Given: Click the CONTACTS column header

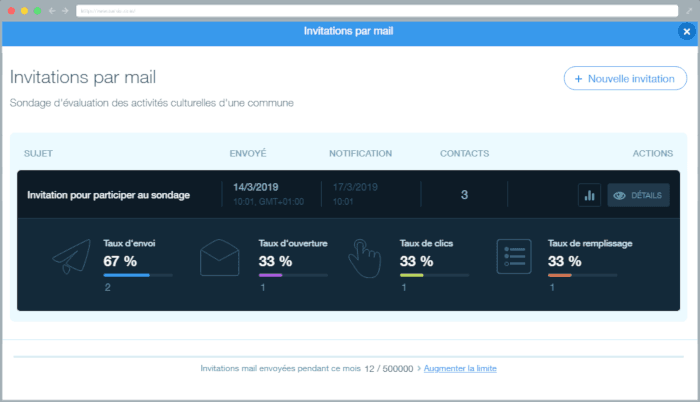Looking at the screenshot, I should tap(464, 154).
